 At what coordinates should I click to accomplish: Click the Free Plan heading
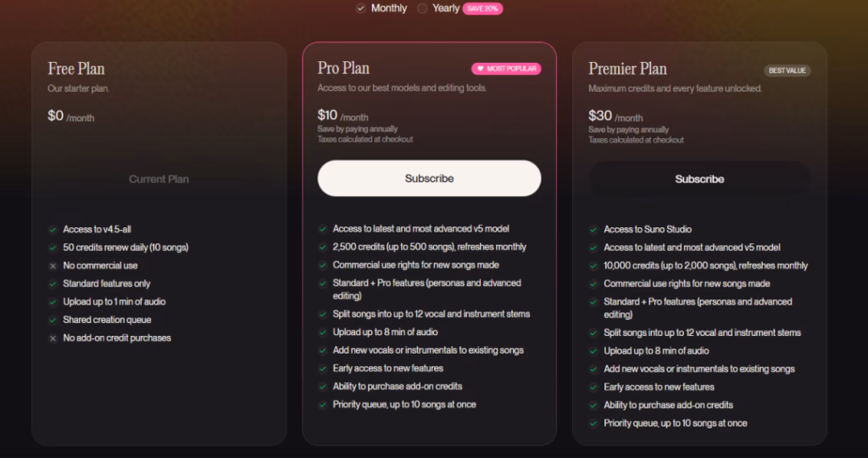(x=76, y=69)
